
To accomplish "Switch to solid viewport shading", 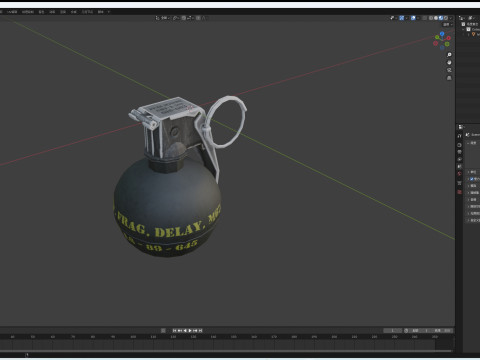I will (x=436, y=18).
